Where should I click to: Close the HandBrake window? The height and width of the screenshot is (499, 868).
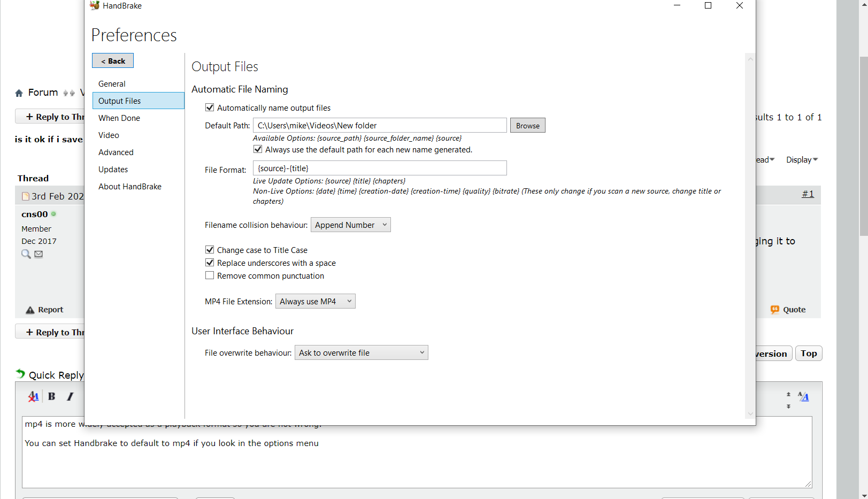pyautogui.click(x=740, y=5)
